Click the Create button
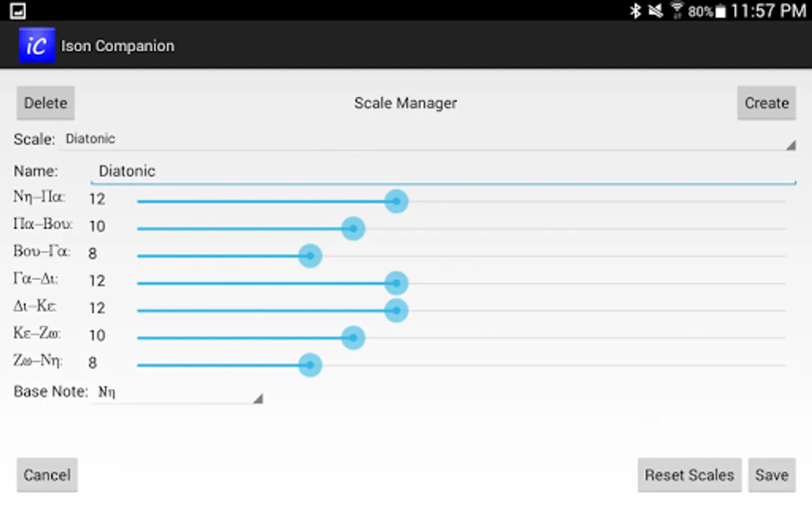 (766, 103)
